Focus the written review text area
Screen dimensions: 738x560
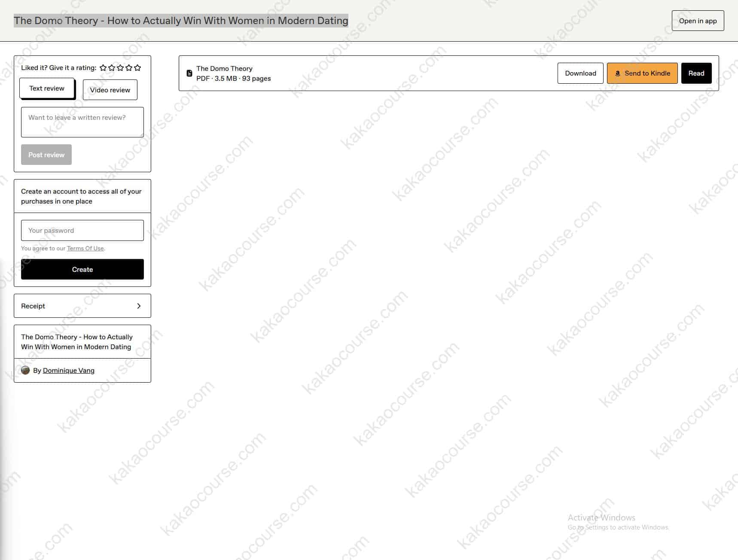[82, 122]
